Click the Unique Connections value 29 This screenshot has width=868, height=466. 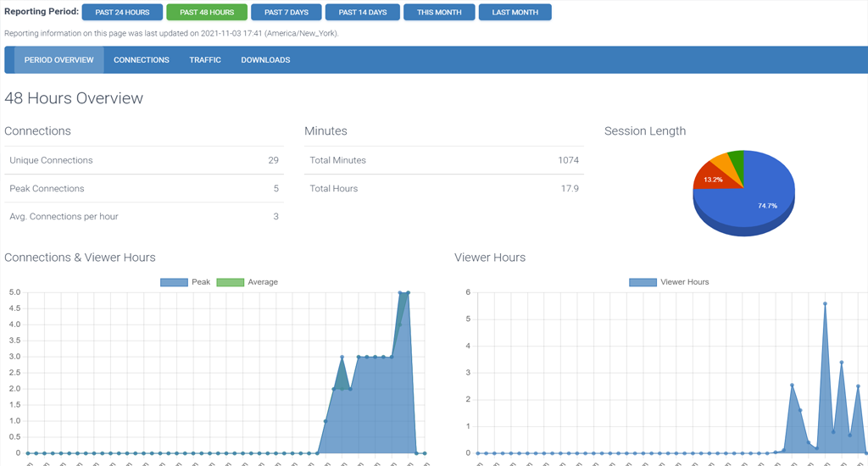(274, 160)
